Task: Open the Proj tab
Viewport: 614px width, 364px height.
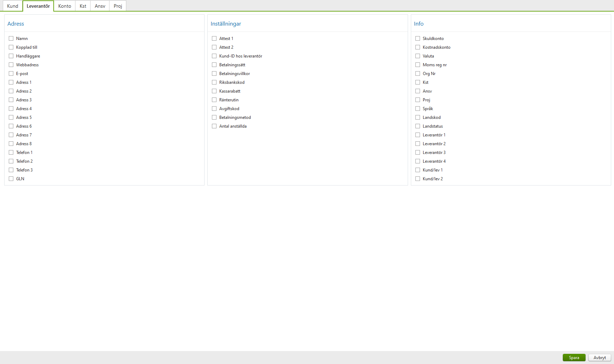Action: (118, 6)
